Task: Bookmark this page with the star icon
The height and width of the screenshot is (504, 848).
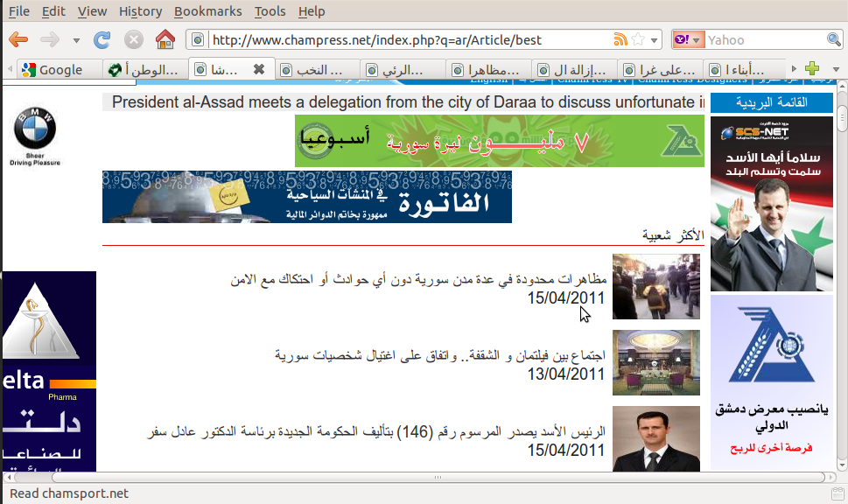Action: tap(638, 39)
